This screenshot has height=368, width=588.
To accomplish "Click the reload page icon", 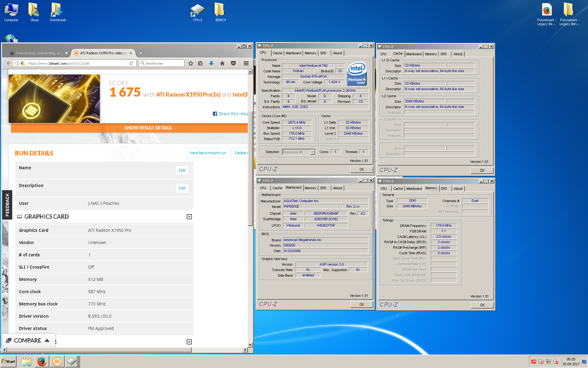I will (x=131, y=63).
